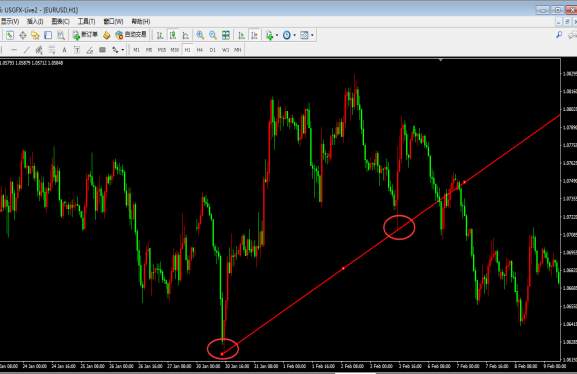Open the 显示(V) View menu

click(10, 21)
